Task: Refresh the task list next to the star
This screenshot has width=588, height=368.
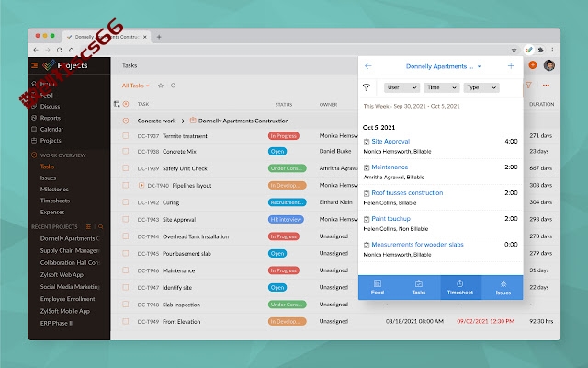Action: (x=174, y=86)
